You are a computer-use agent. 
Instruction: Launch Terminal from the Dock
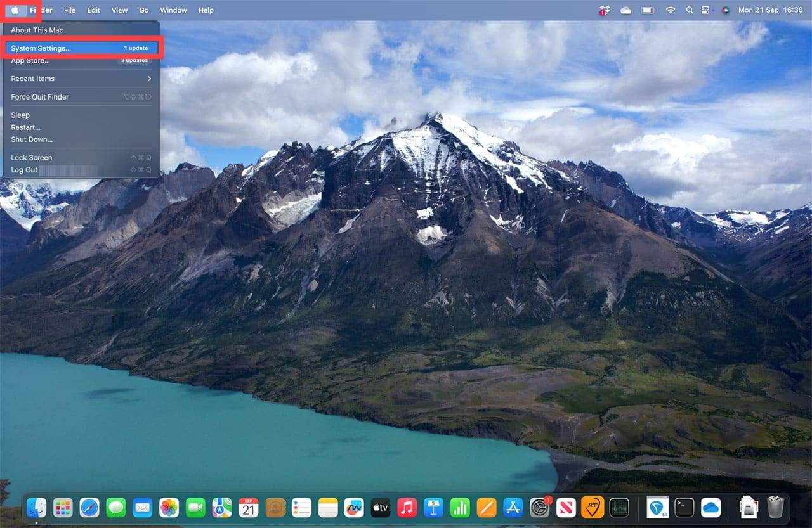click(x=684, y=507)
